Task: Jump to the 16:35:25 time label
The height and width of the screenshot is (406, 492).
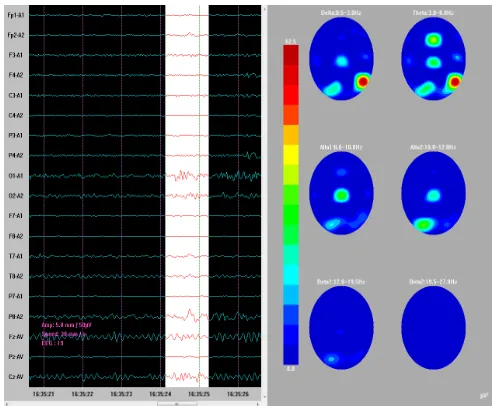Action: (x=199, y=394)
